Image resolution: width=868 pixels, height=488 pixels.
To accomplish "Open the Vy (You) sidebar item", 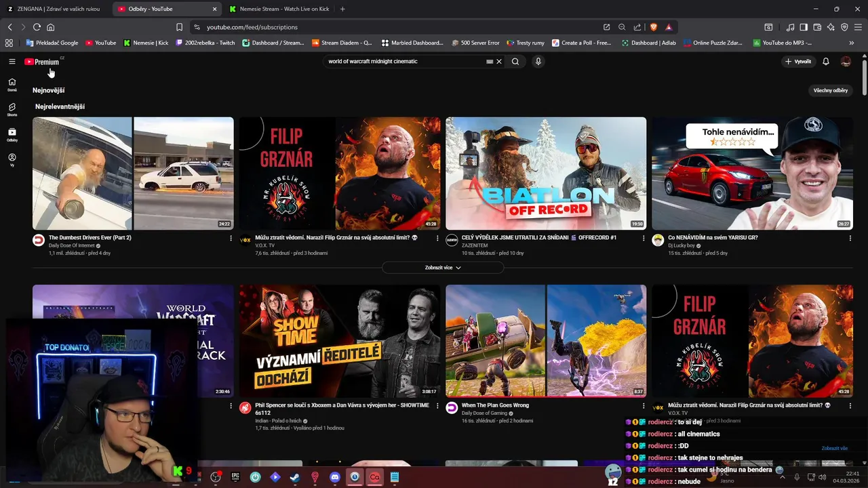I will 12,160.
